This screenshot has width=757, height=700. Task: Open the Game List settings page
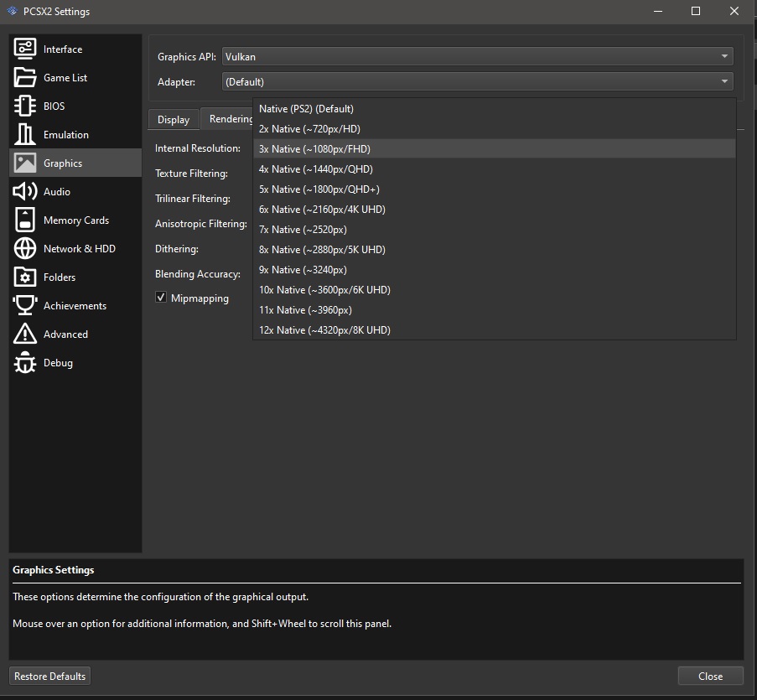[65, 78]
